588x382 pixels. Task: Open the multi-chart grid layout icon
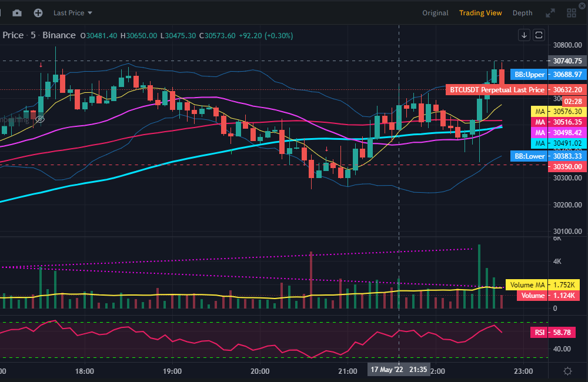(571, 13)
